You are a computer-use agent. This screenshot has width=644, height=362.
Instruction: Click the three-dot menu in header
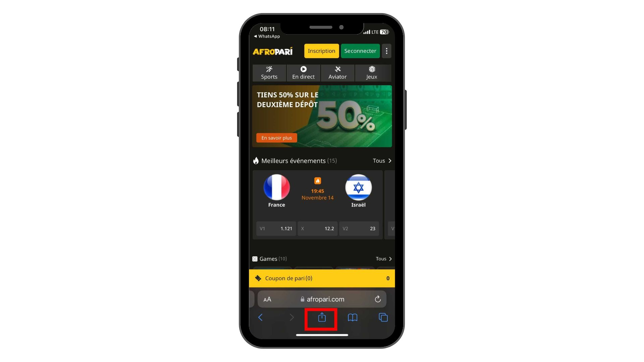click(387, 51)
